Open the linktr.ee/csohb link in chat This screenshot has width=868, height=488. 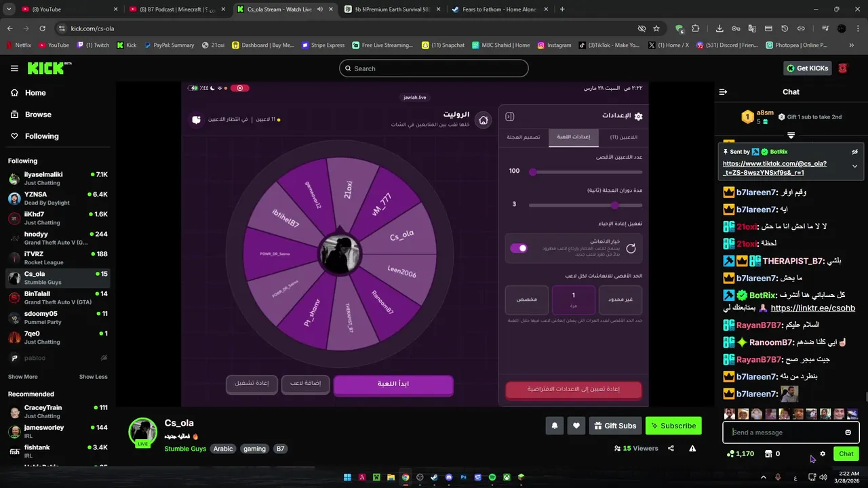point(813,308)
